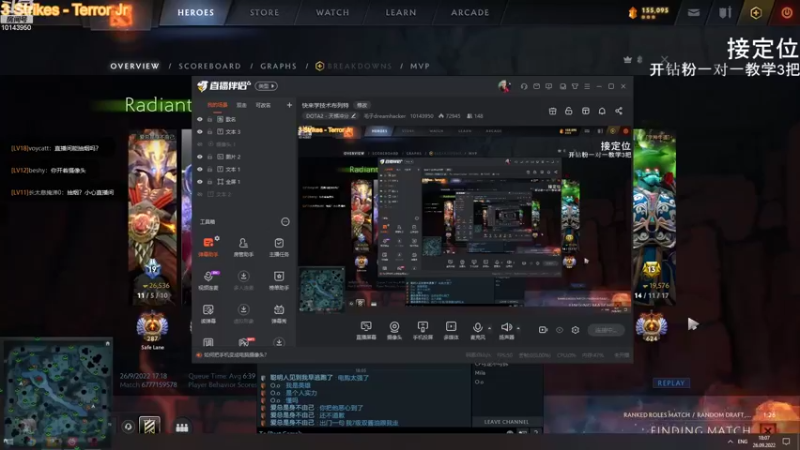Open the 弹幕助手 tool in the streaming app
The height and width of the screenshot is (450, 800).
pos(208,246)
